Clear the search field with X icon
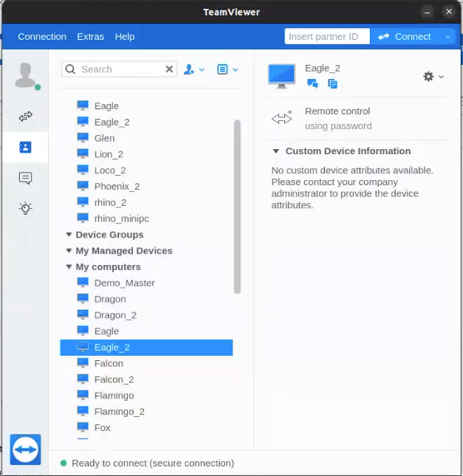The image size is (463, 476). [169, 69]
